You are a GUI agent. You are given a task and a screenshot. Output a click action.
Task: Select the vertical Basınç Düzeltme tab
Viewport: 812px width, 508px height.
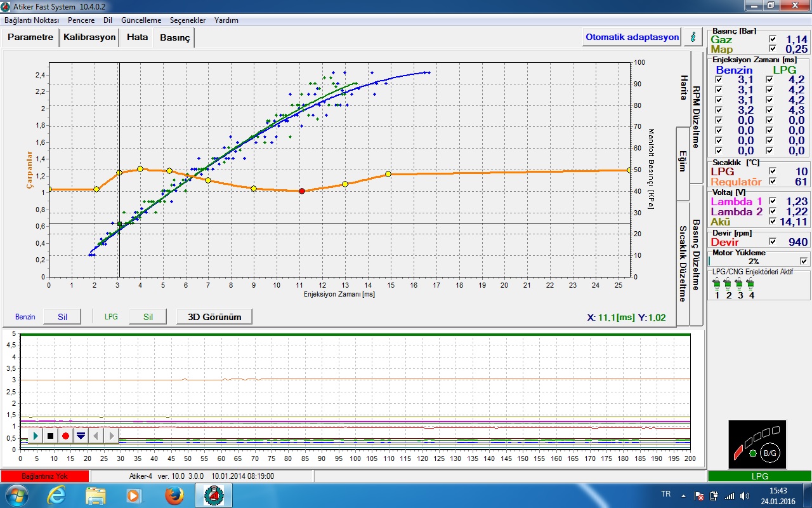(x=696, y=255)
